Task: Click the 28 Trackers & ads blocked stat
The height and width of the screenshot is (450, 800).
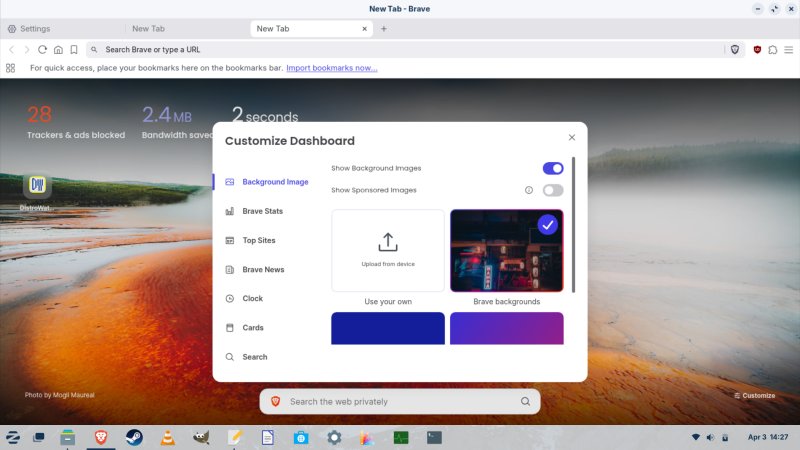Action: click(76, 122)
